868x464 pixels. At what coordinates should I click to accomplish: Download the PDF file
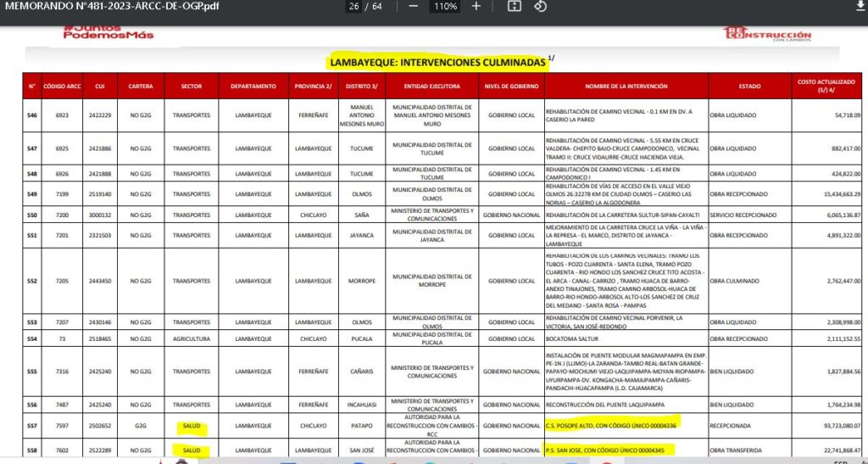point(860,6)
